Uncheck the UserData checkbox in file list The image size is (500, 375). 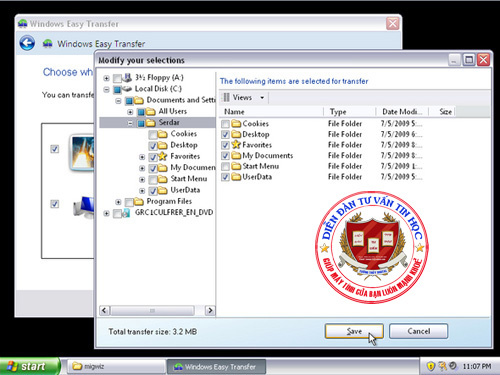click(226, 177)
